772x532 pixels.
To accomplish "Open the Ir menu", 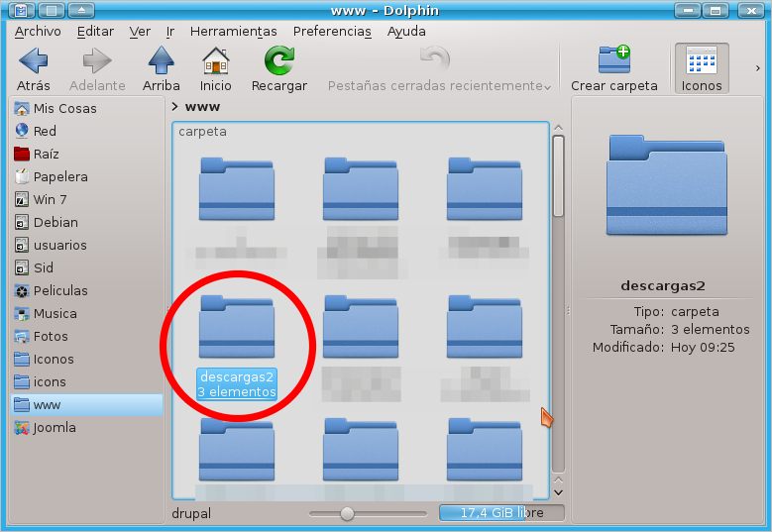I will [170, 32].
